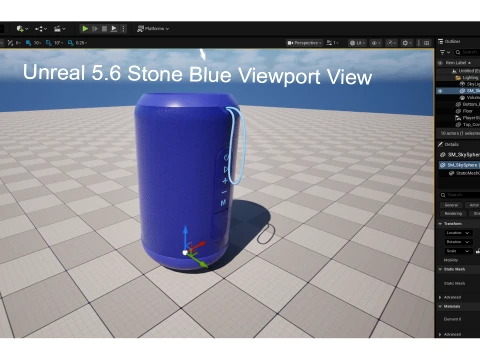Screen dimensions: 480x360
Task: Toggle grid location snapping icon
Action: (28, 43)
